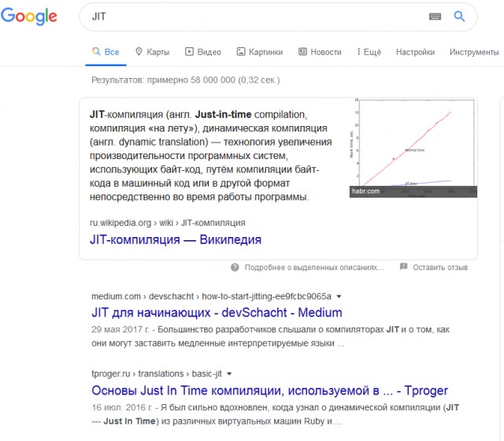
Task: Expand the medium.com result dropdown arrow
Action: click(339, 296)
